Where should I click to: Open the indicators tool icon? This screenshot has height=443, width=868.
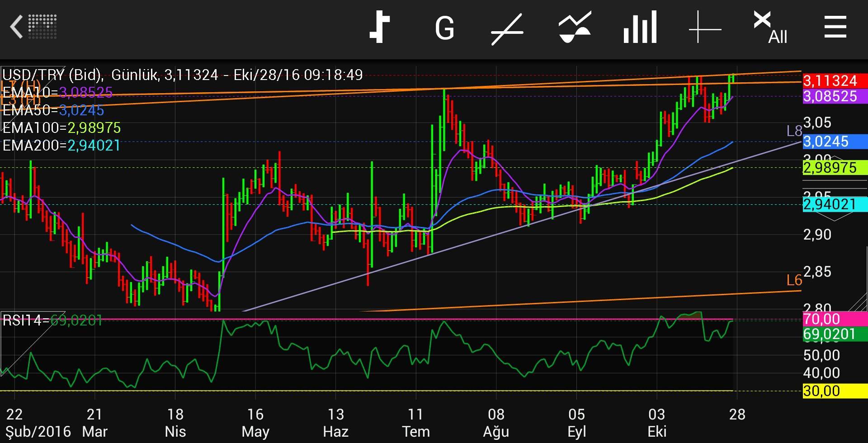pos(574,28)
